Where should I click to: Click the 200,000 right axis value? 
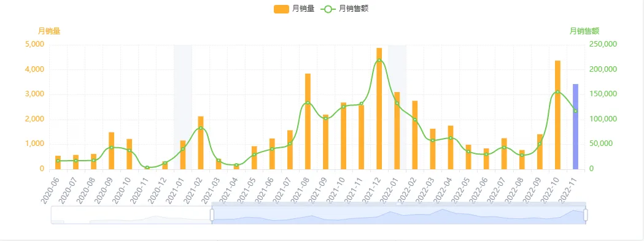pyautogui.click(x=603, y=69)
